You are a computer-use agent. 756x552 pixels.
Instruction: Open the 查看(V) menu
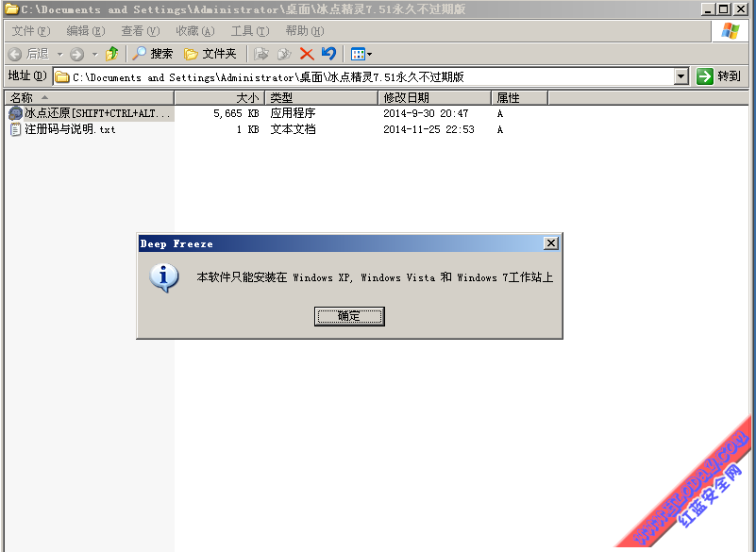click(x=141, y=31)
